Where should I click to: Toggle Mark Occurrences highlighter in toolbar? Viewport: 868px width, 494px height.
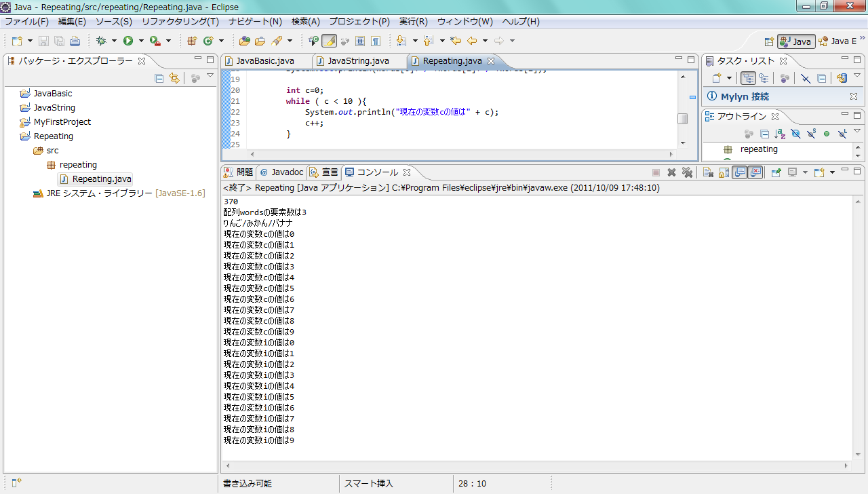[329, 41]
